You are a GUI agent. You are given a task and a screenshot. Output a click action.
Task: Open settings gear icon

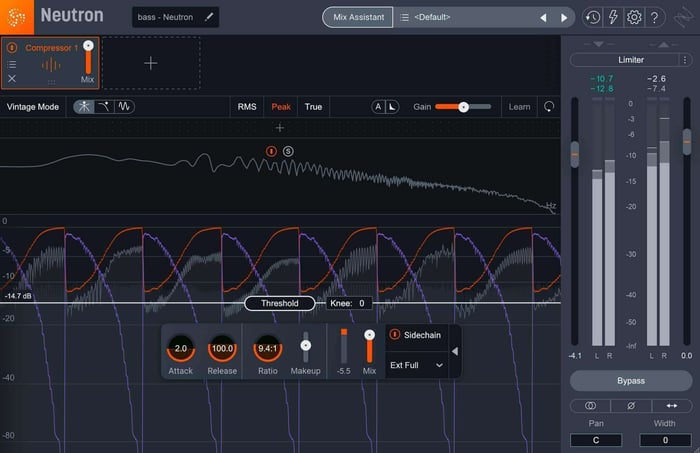(x=634, y=17)
